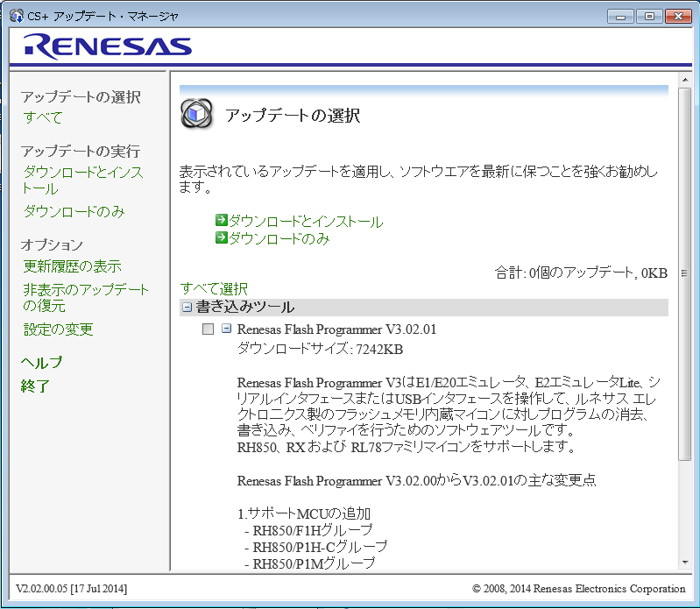Minimize the CS+ Update Manager window

(620, 17)
